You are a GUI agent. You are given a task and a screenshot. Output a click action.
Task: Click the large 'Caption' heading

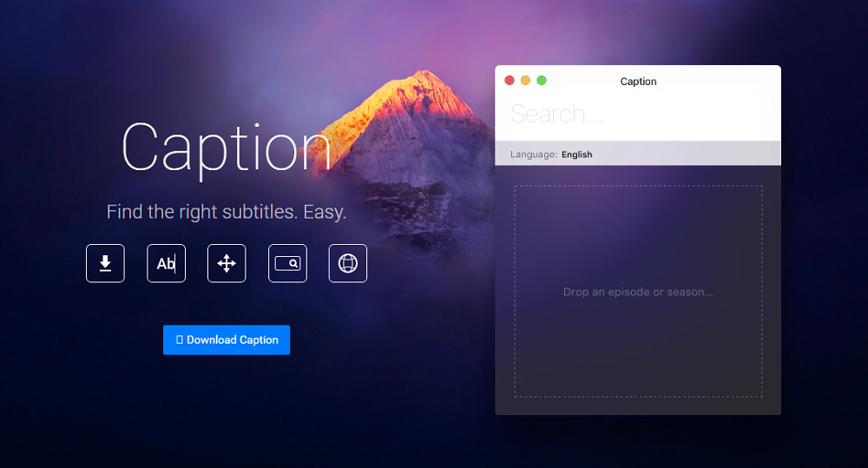click(x=226, y=147)
